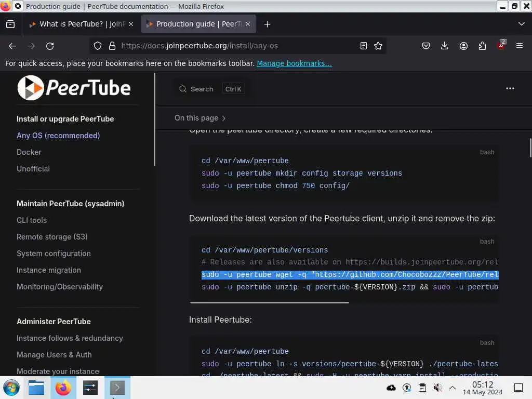The width and height of the screenshot is (532, 399).
Task: Open Any OS (recommended) page
Action: click(58, 136)
